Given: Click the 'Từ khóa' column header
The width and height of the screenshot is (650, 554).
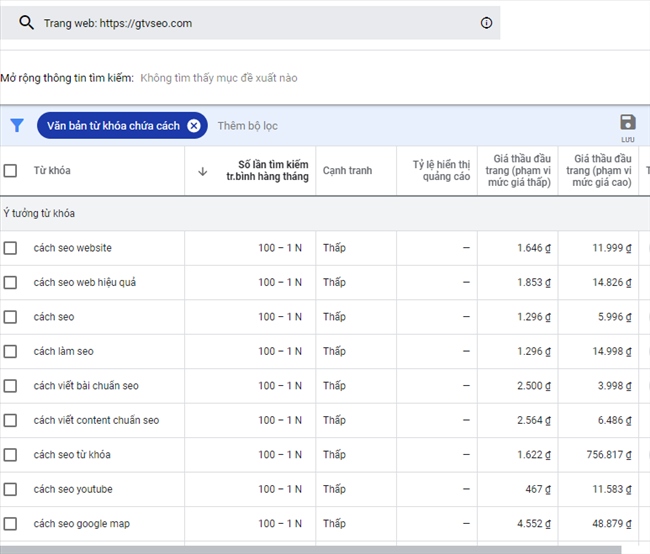Looking at the screenshot, I should (x=52, y=171).
